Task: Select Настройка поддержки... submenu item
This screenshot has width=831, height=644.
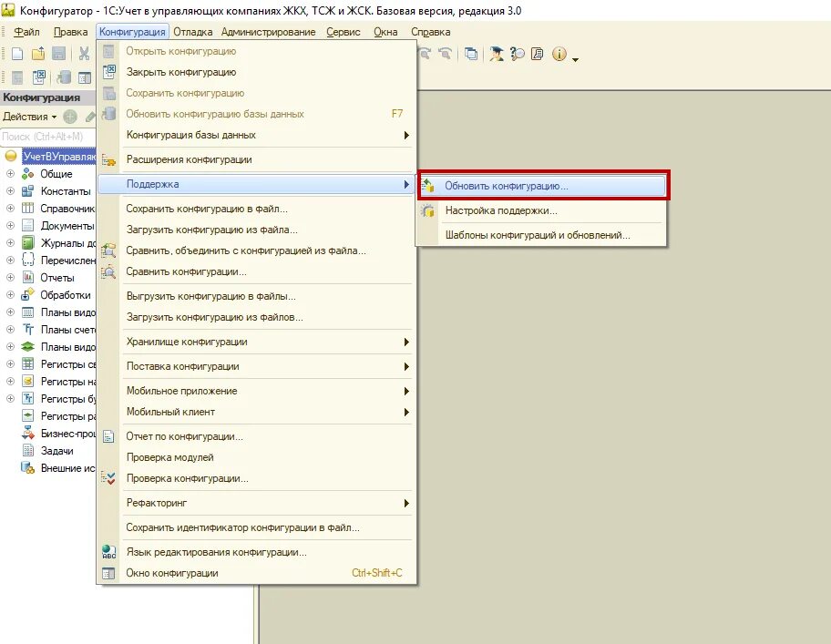Action: [540, 210]
